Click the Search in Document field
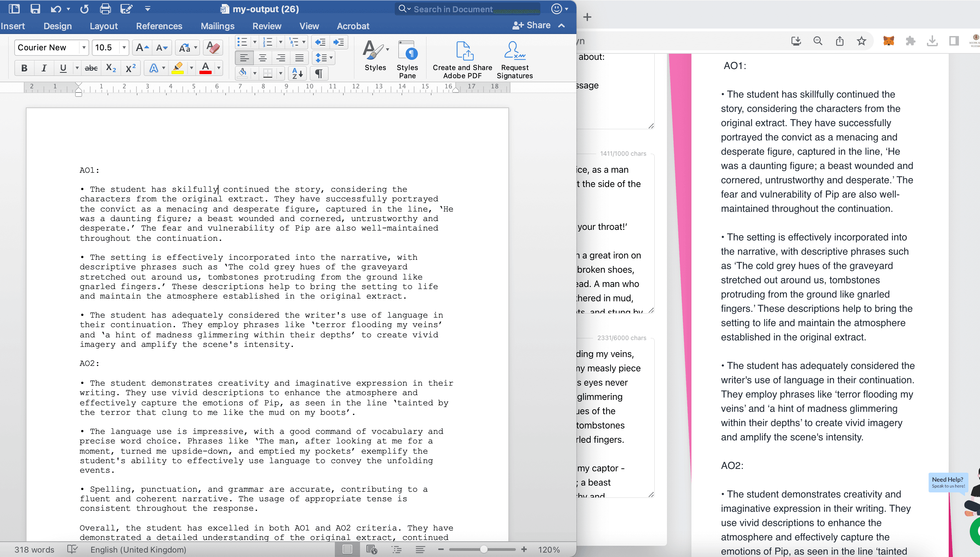Screen dimensions: 980x557 (x=467, y=9)
